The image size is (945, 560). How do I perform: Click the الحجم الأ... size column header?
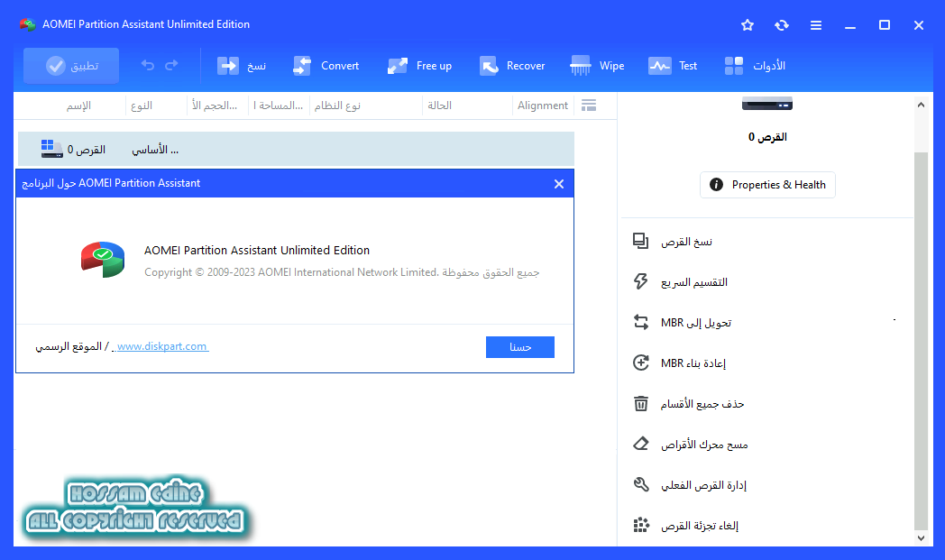[215, 106]
